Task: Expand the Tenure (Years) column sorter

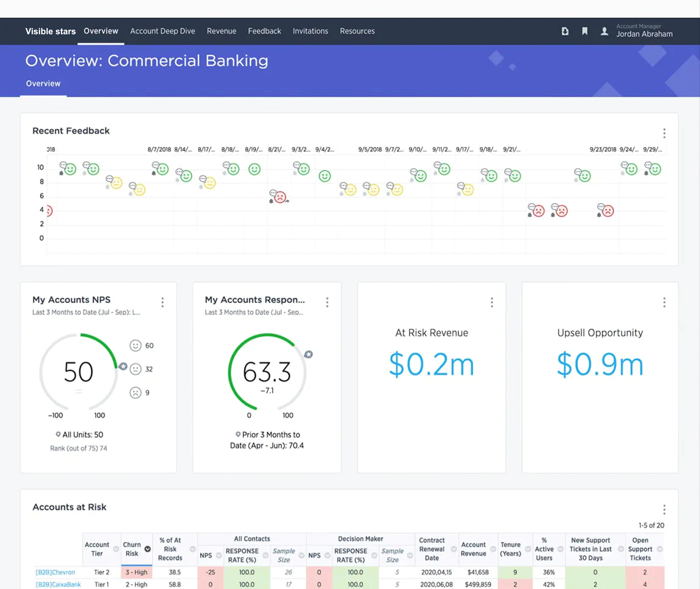Action: pyautogui.click(x=528, y=549)
